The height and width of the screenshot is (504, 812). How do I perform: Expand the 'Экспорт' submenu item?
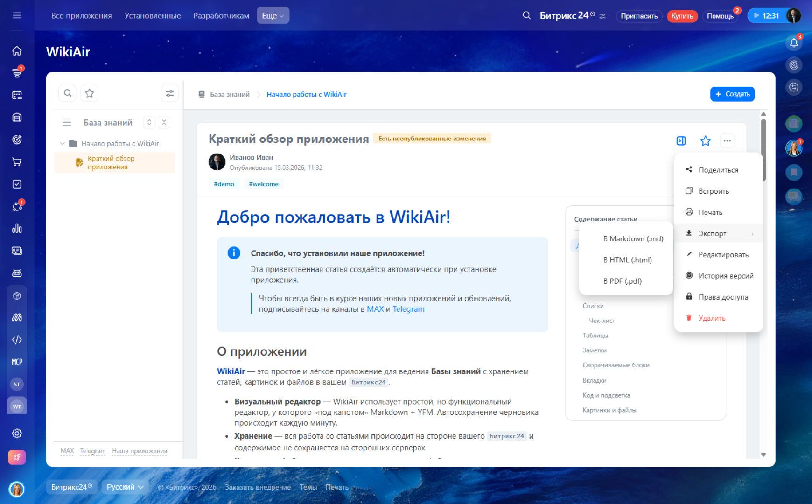(x=719, y=233)
